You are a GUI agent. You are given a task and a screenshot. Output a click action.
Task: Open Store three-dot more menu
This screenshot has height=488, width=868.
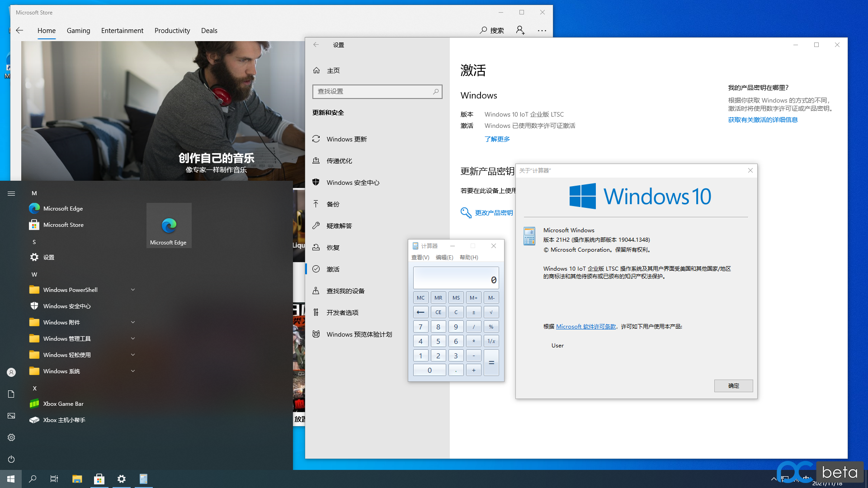(542, 30)
